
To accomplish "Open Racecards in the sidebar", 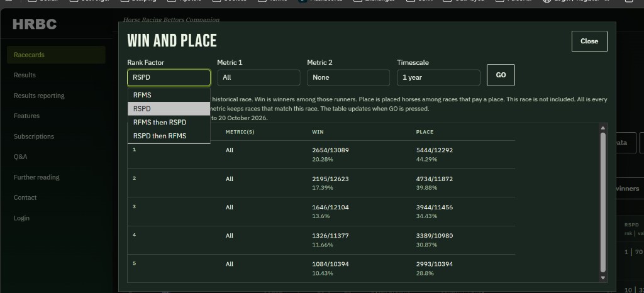I will click(56, 55).
